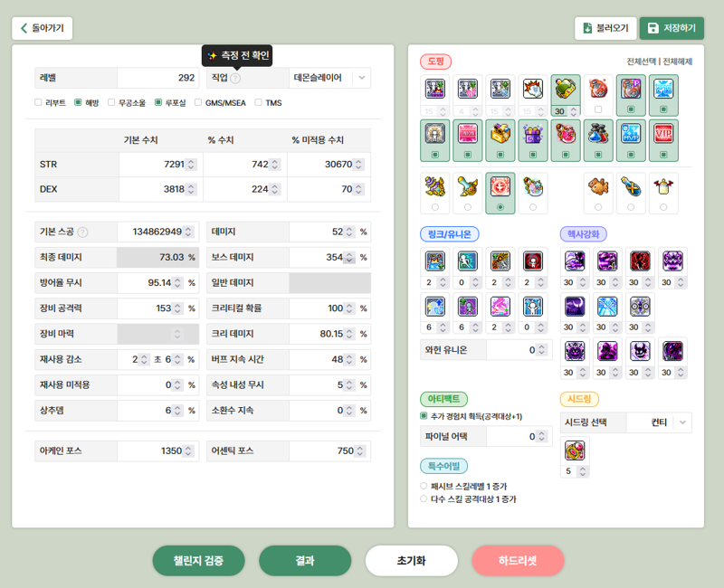Click the help icon beside 기본 스공
Viewport: 724px width, 588px height.
coord(82,232)
